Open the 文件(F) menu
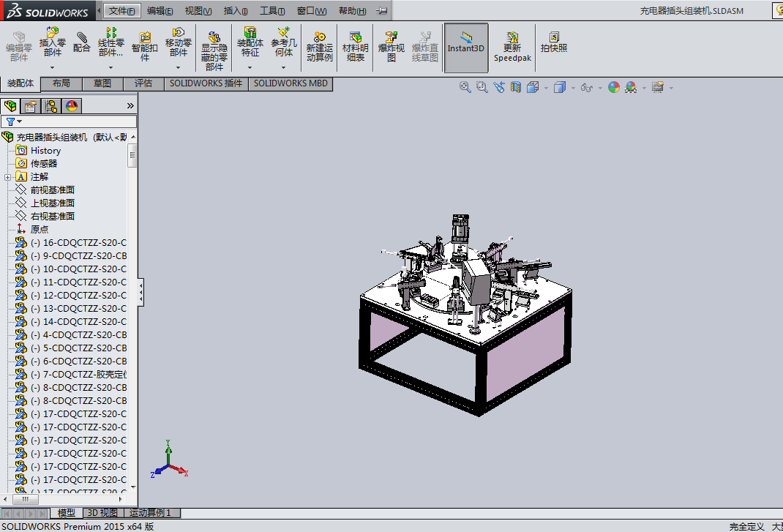The height and width of the screenshot is (532, 783). pos(122,10)
